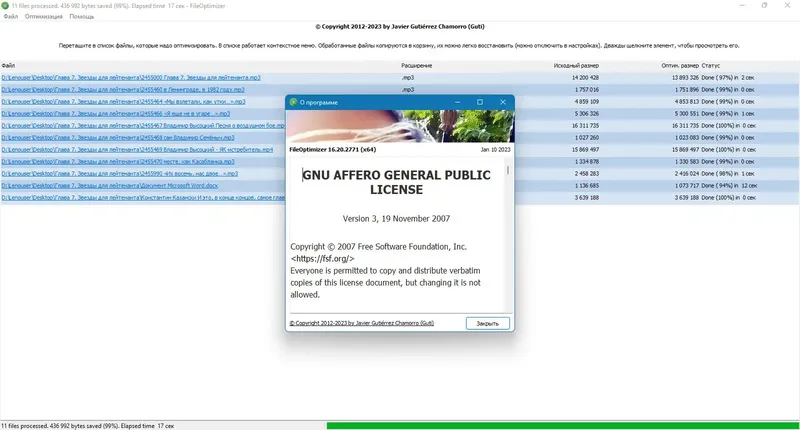Screen dimensions: 800x430
Task: Click the optimized size cell '1 023 083'
Action: [687, 137]
